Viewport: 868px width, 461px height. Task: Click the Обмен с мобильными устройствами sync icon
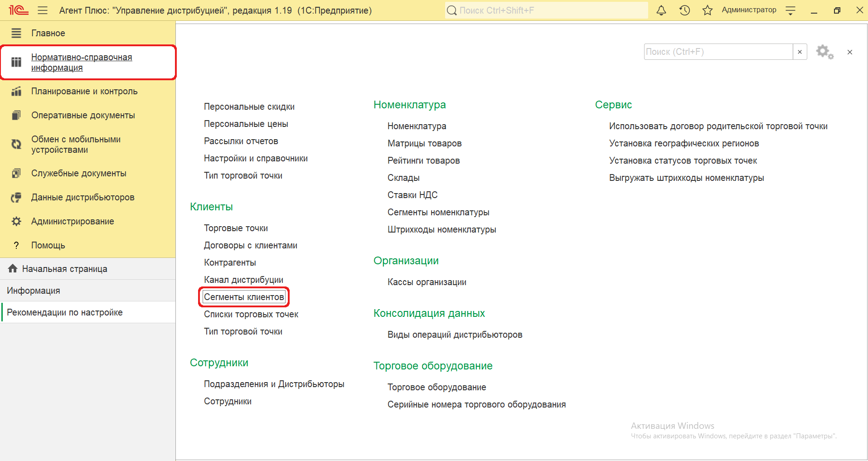[16, 144]
